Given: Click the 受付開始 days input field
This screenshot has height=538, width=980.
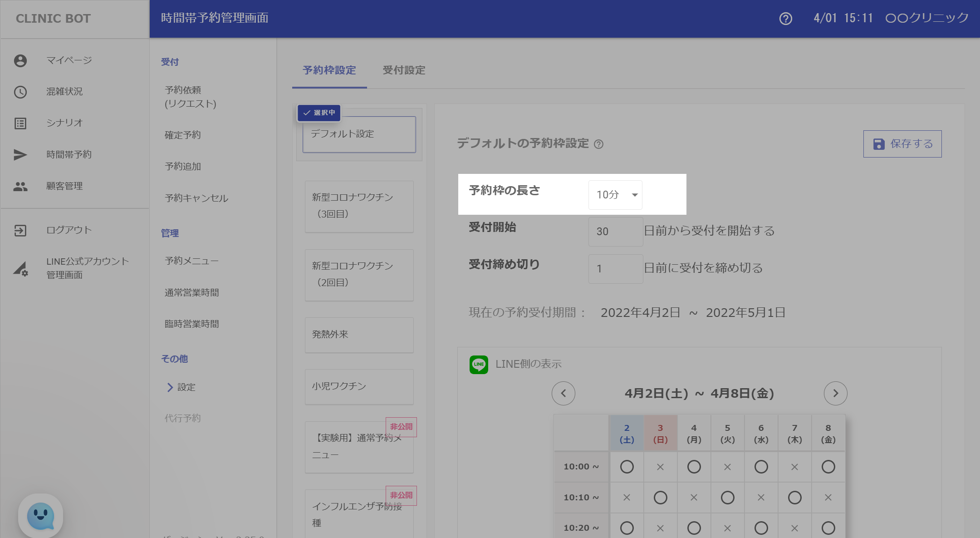Looking at the screenshot, I should pos(615,232).
